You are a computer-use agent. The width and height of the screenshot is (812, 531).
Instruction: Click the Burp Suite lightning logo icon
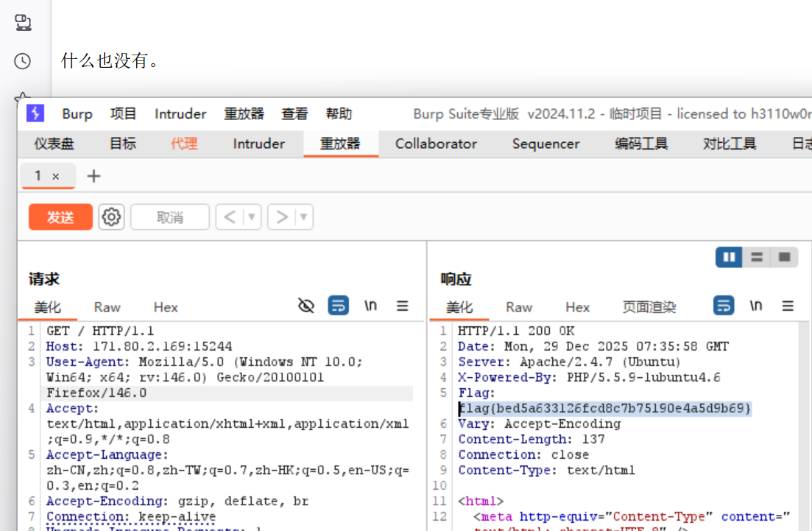pyautogui.click(x=35, y=113)
